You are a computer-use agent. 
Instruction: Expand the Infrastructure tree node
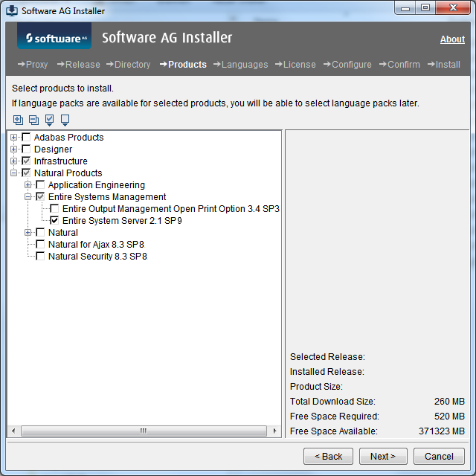click(14, 161)
